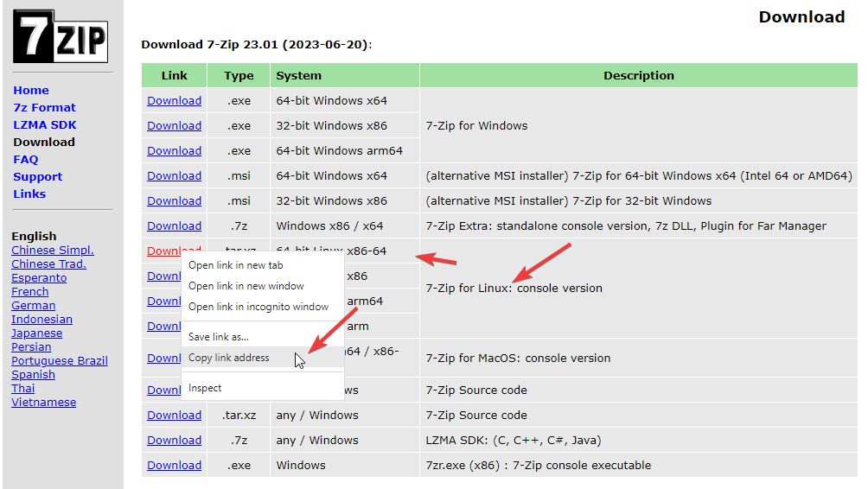Download the 7zr.exe console executable
The image size is (868, 489).
(174, 466)
